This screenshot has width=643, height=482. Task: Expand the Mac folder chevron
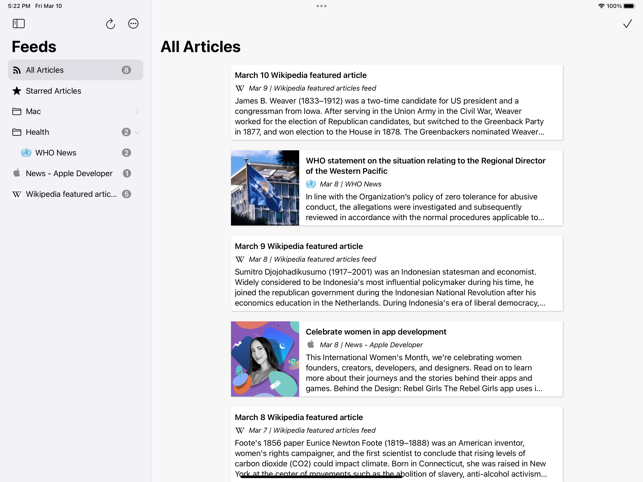point(137,112)
